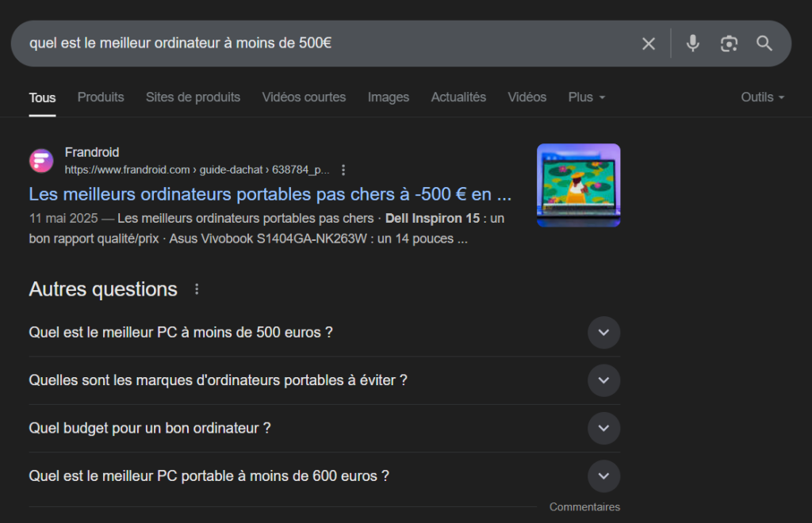Click the microphone icon for voice search
This screenshot has height=523, width=812.
click(x=691, y=44)
